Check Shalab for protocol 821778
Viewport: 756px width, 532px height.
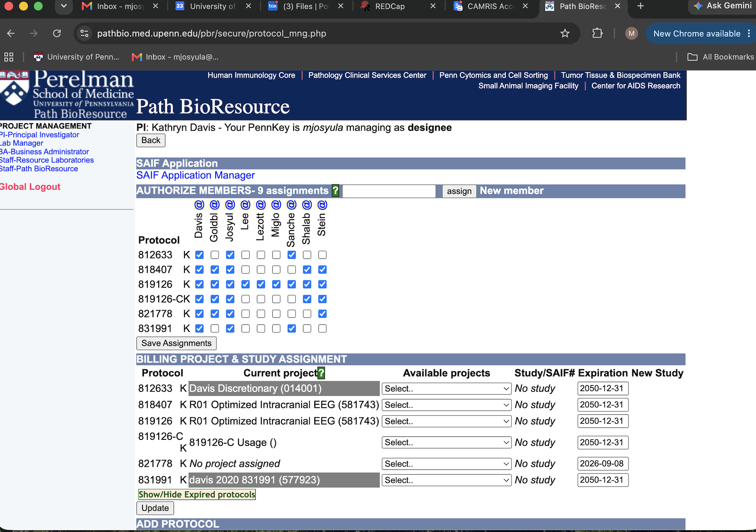[307, 314]
